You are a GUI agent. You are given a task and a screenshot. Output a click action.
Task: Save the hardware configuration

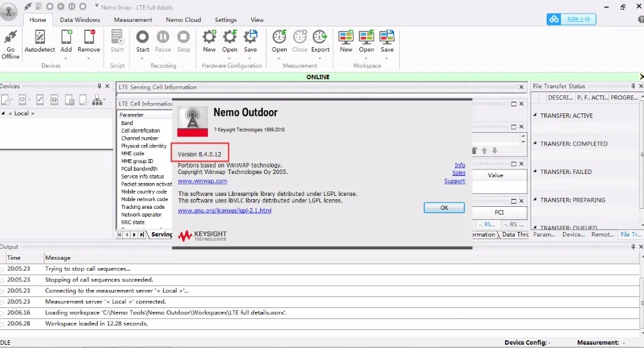250,37
